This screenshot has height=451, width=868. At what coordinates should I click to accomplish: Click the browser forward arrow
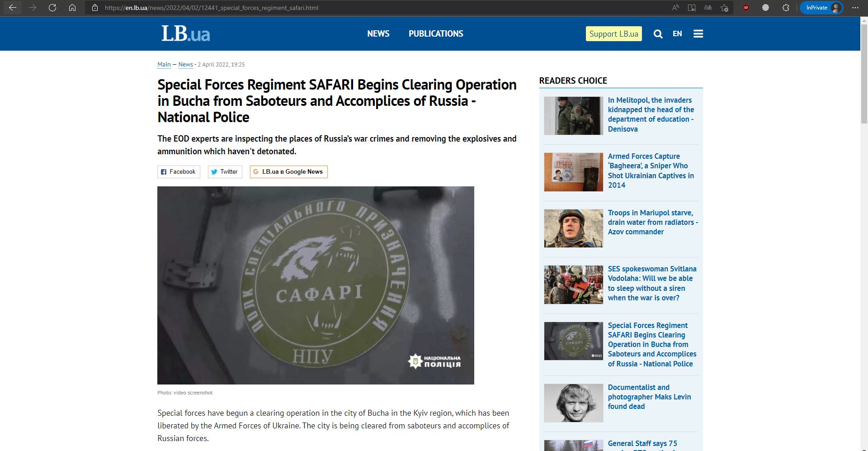[33, 8]
